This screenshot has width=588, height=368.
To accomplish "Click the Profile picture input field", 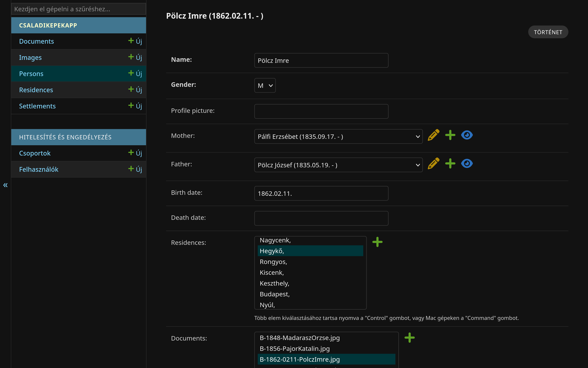I will tap(321, 112).
